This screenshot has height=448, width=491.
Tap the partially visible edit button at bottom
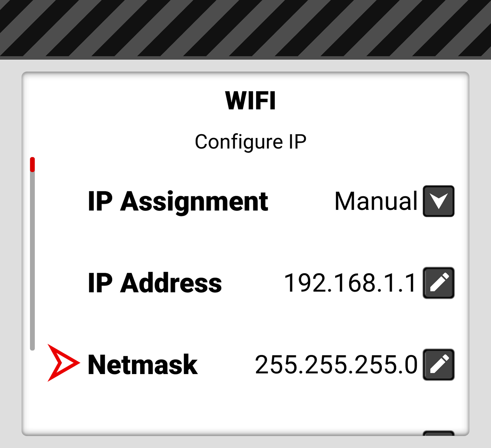point(438,433)
